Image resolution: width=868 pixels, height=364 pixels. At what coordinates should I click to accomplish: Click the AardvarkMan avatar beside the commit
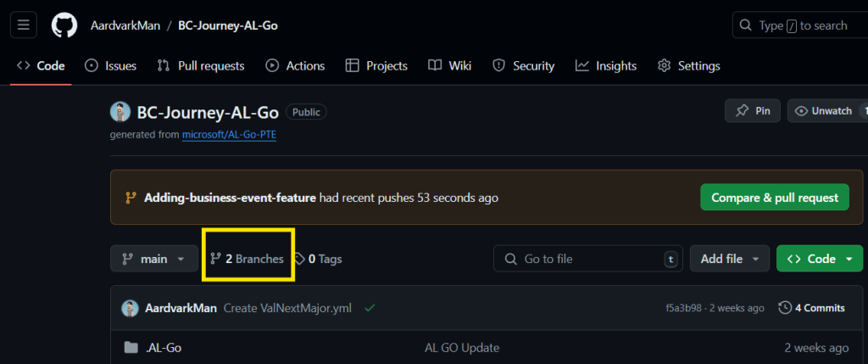[x=130, y=308]
